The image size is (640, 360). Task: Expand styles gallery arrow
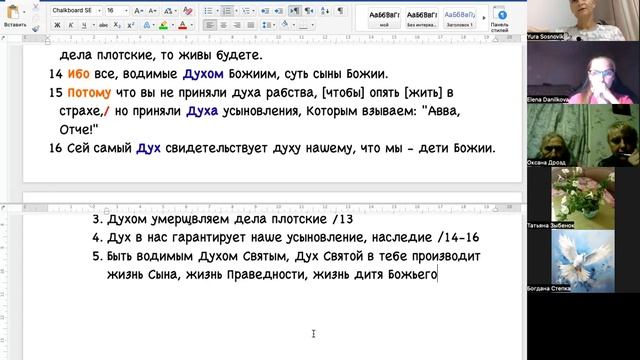point(484,18)
